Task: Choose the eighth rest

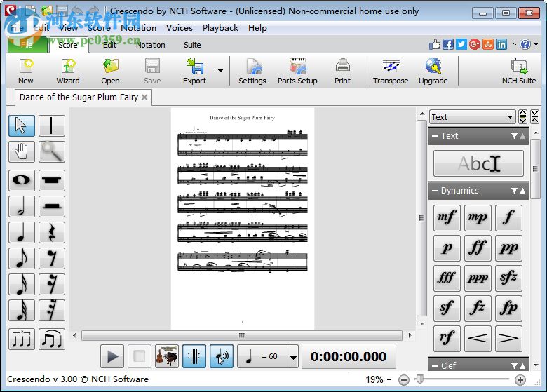Action: (x=52, y=259)
